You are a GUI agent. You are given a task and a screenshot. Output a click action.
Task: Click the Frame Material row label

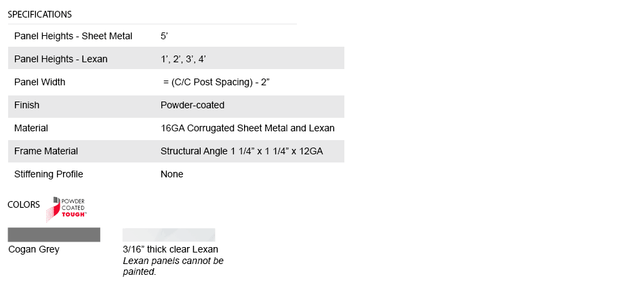(46, 151)
